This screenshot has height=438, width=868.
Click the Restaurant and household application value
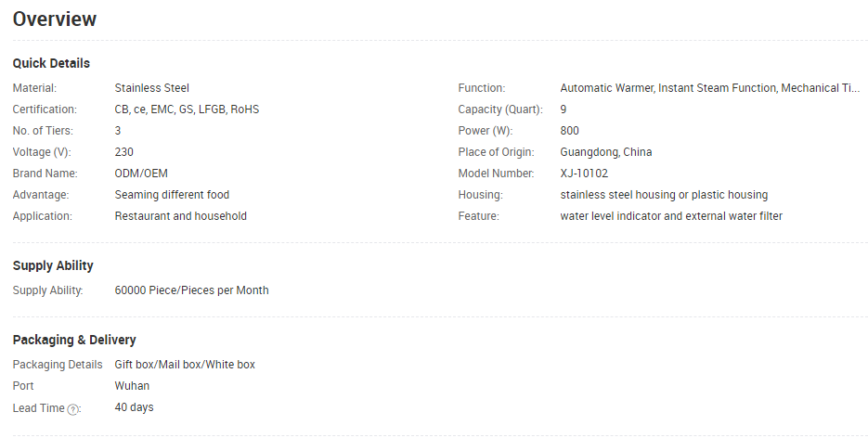(x=180, y=216)
